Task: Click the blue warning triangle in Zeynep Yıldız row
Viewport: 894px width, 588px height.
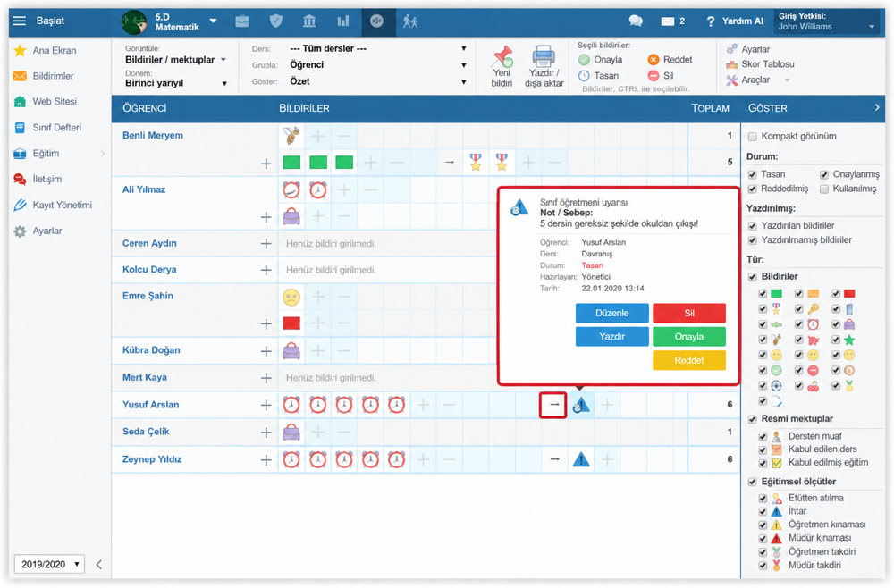Action: (580, 458)
